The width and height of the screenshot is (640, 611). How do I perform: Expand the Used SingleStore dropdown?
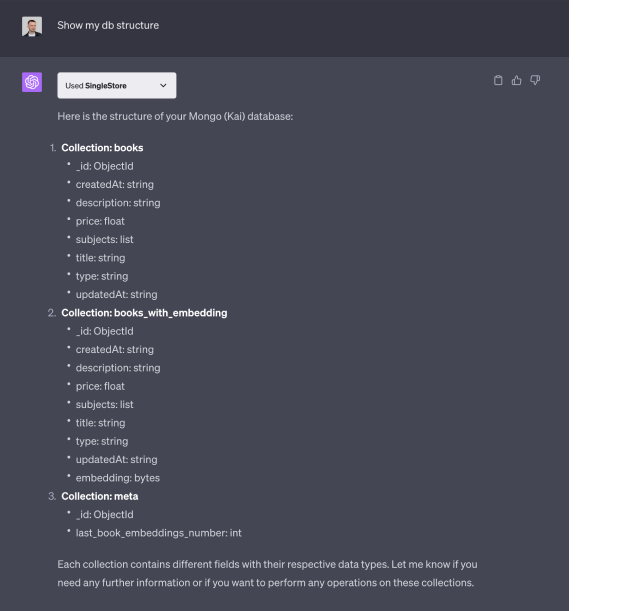[x=117, y=85]
